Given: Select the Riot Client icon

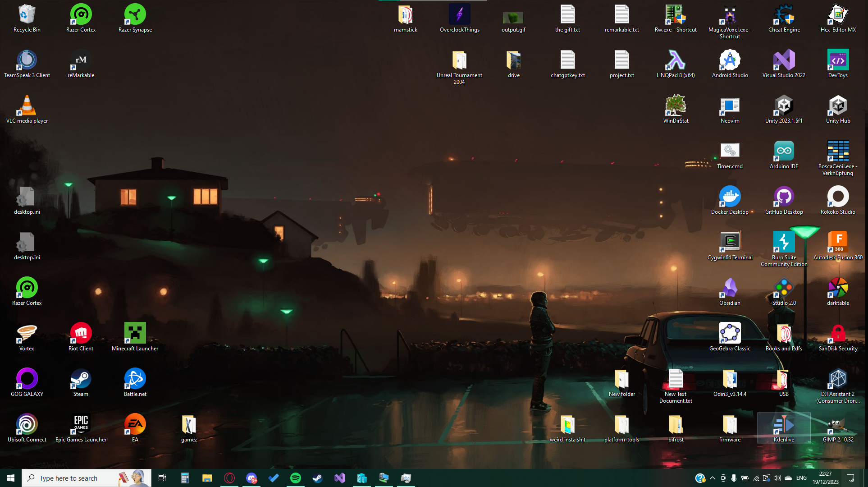Looking at the screenshot, I should point(81,337).
